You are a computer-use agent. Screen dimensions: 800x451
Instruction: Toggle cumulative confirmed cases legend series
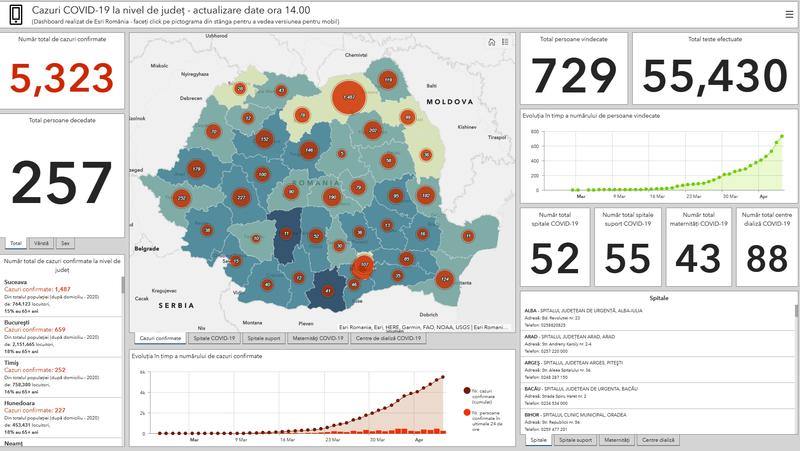click(x=481, y=396)
